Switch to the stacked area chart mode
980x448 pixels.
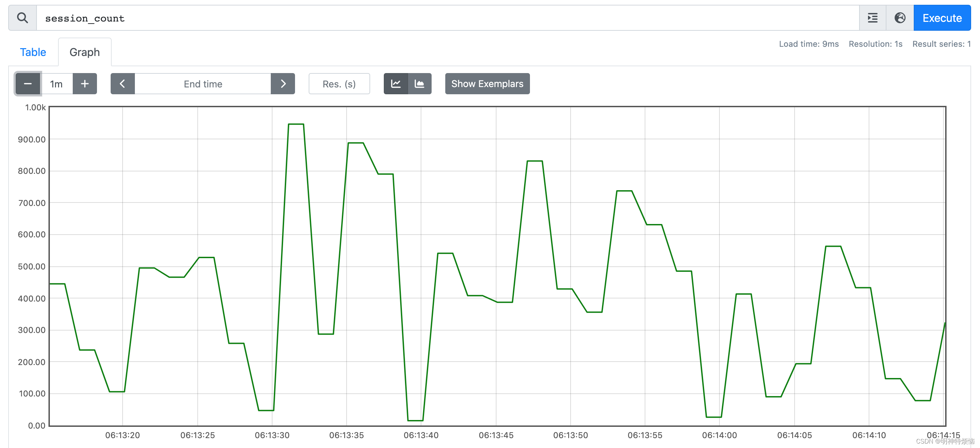coord(420,84)
